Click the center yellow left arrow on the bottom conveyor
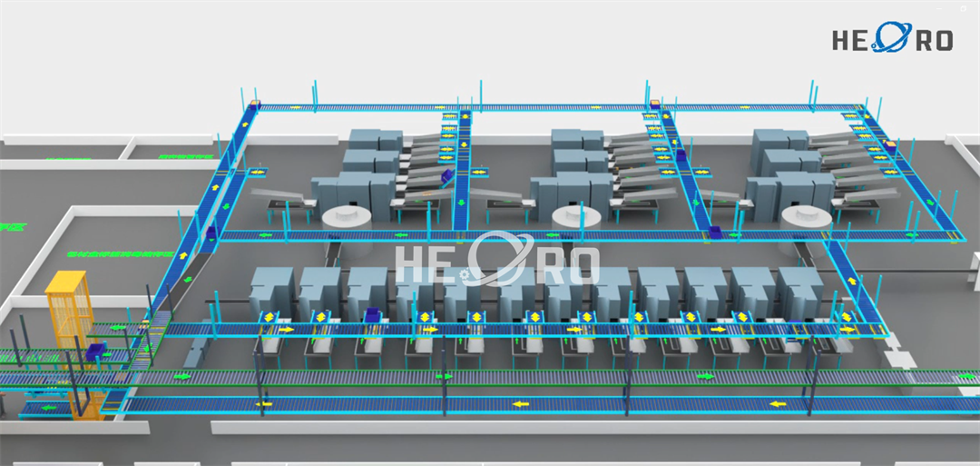 click(520, 404)
